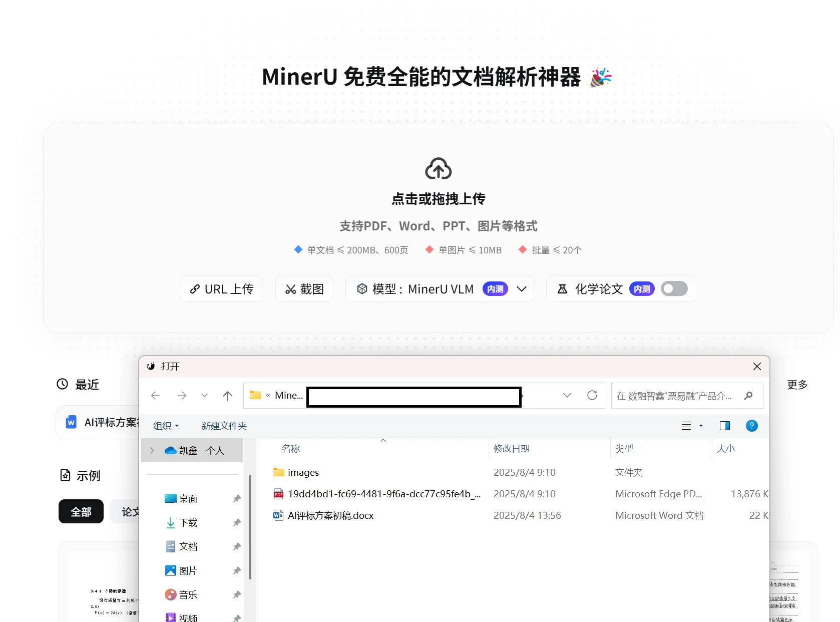Click the URL 上传 button
The width and height of the screenshot is (840, 622).
(221, 289)
